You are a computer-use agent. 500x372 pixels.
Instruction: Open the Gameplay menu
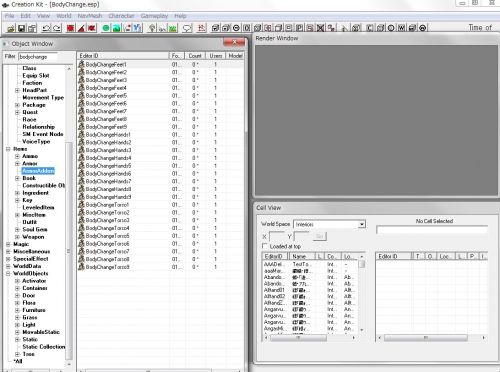pyautogui.click(x=154, y=16)
